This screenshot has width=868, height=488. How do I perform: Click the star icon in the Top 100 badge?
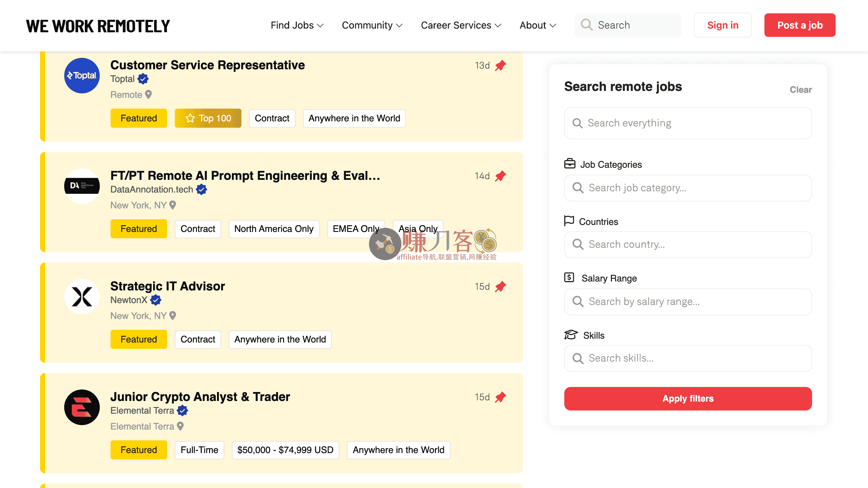coord(190,118)
